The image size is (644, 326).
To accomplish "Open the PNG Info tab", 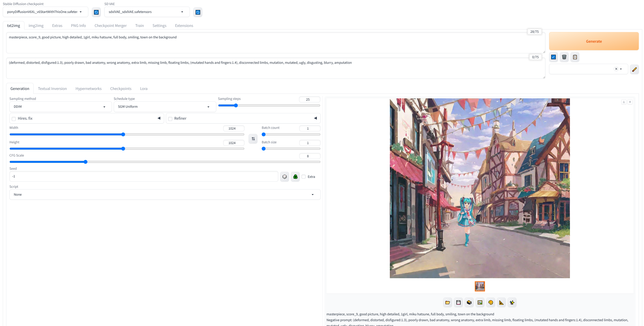I will 78,26.
